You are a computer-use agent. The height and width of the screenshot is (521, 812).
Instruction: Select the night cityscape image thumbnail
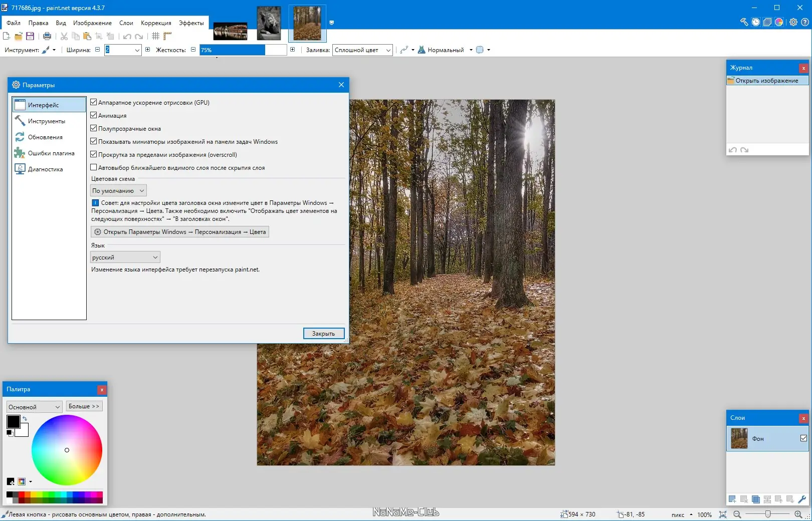pyautogui.click(x=230, y=31)
